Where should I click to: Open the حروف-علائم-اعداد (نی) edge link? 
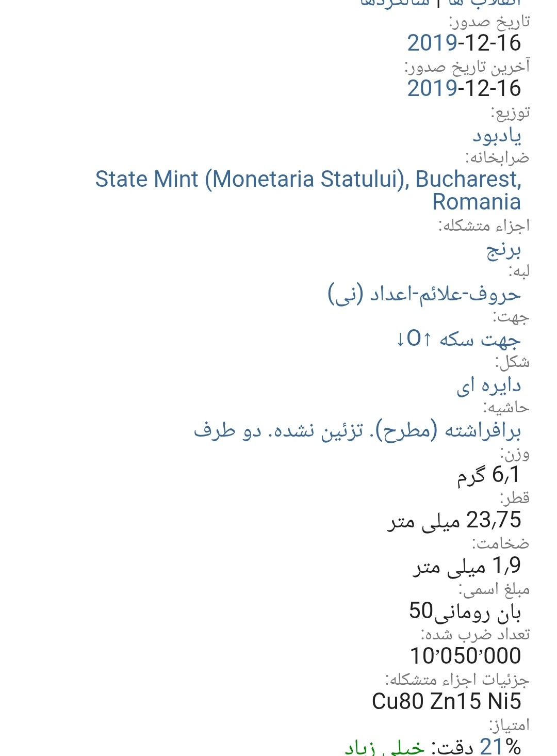coord(424,295)
